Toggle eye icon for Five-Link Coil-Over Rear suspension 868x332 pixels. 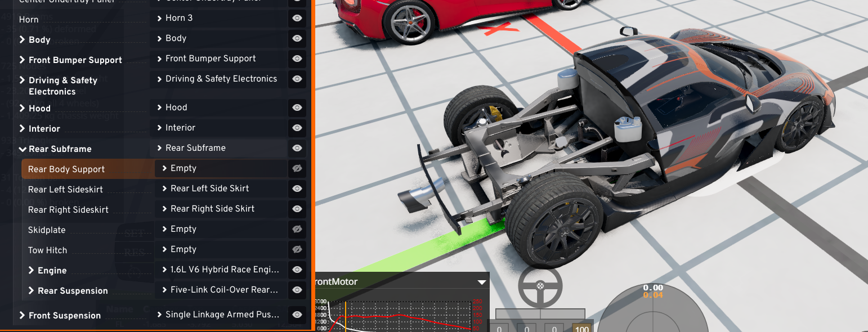click(x=297, y=290)
